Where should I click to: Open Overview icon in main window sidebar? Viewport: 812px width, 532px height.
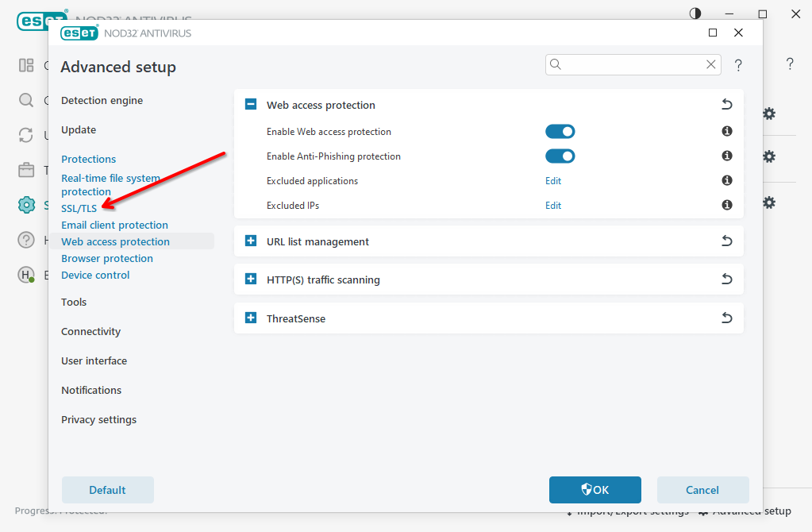coord(26,65)
